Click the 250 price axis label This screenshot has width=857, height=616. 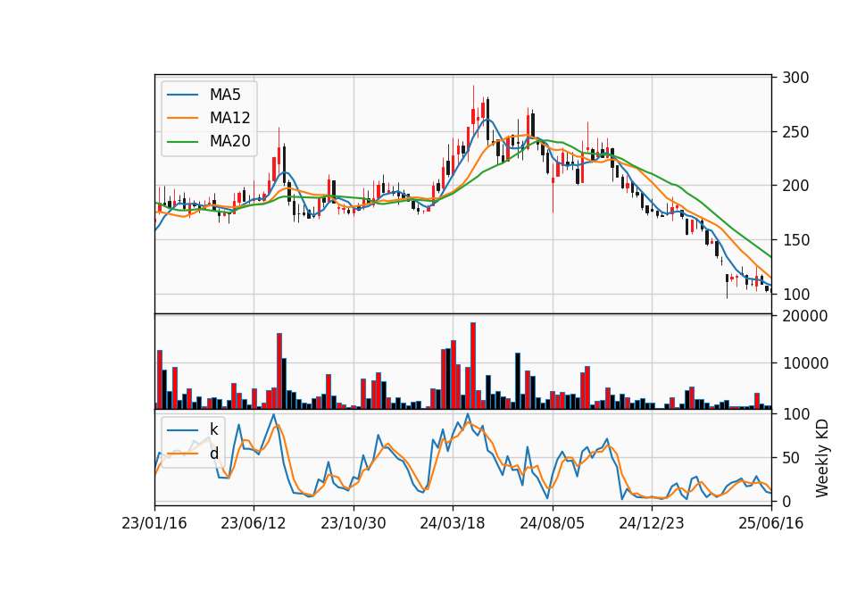coord(795,132)
